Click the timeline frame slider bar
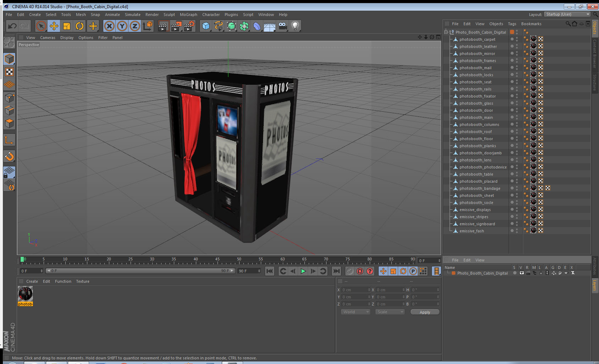Screen dimensions: 599x364 [x=140, y=271]
